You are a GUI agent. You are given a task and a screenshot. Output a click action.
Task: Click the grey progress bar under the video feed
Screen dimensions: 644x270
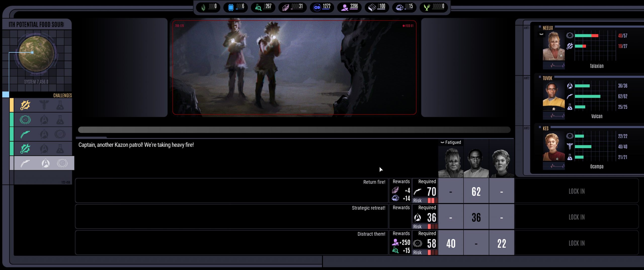294,130
